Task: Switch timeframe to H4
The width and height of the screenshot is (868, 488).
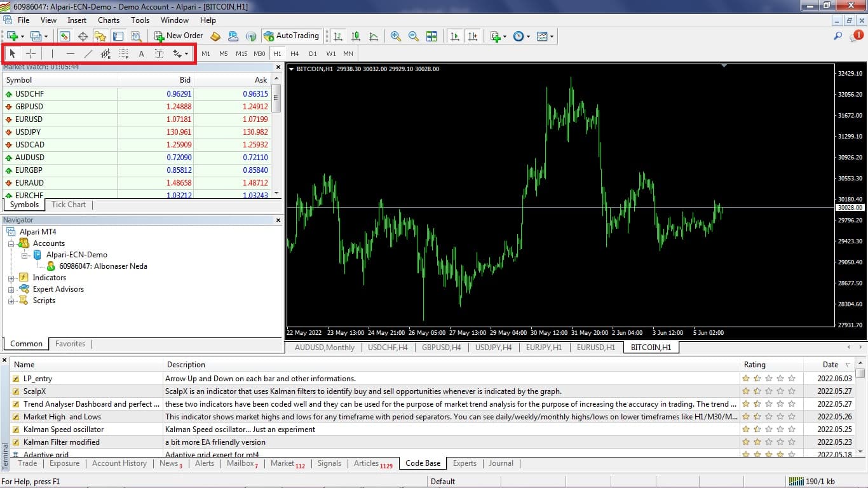Action: tap(295, 54)
